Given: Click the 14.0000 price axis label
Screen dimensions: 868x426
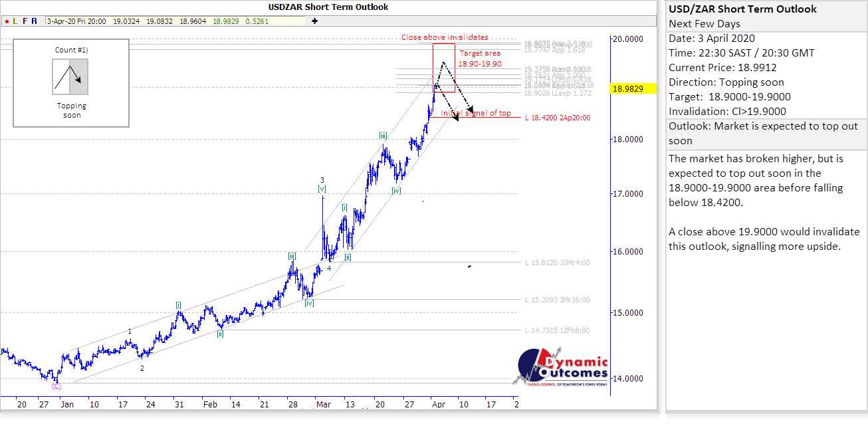Looking at the screenshot, I should pos(629,379).
